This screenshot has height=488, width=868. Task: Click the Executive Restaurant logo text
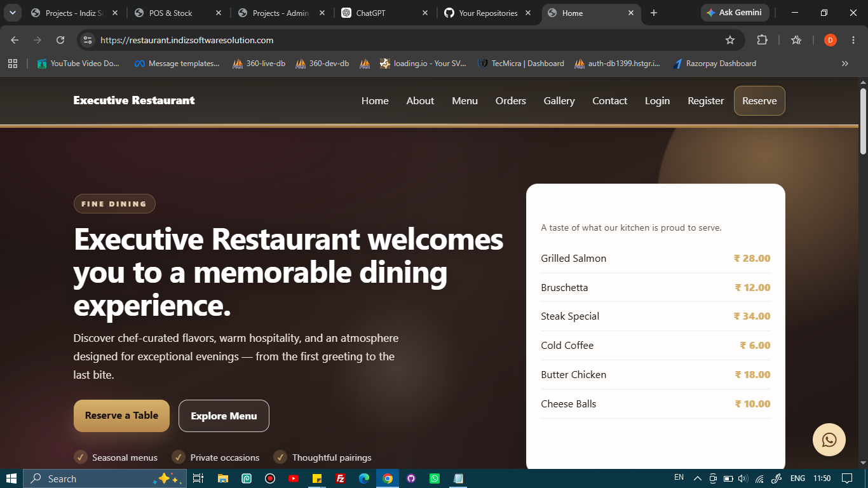[134, 100]
